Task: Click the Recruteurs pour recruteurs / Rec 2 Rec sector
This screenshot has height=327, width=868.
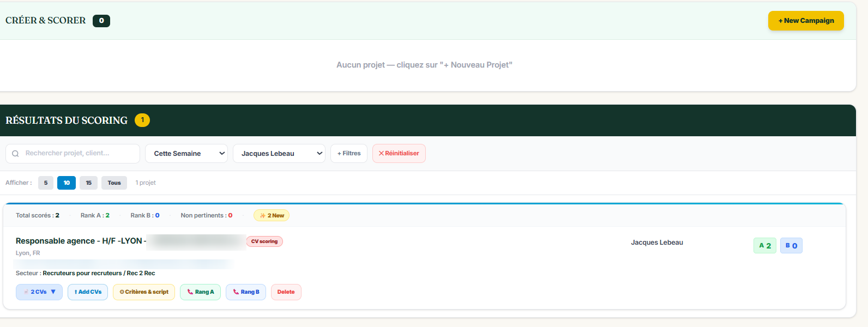Action: tap(99, 274)
